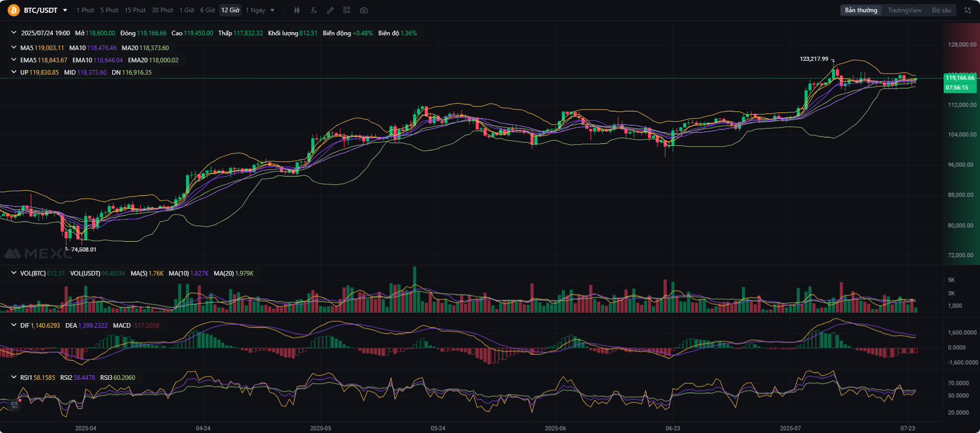Switch to TradingView chart mode
Viewport: 980px width, 433px height.
tap(905, 10)
